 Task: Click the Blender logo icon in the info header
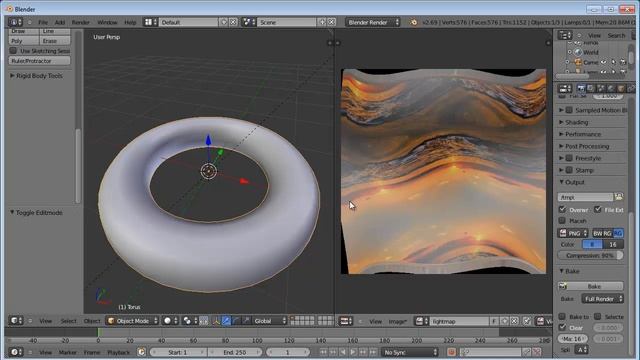413,22
